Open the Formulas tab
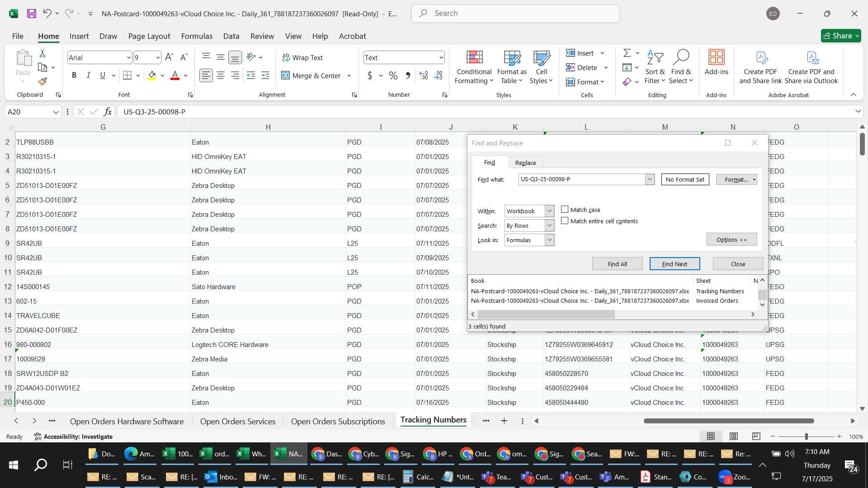 coord(197,36)
